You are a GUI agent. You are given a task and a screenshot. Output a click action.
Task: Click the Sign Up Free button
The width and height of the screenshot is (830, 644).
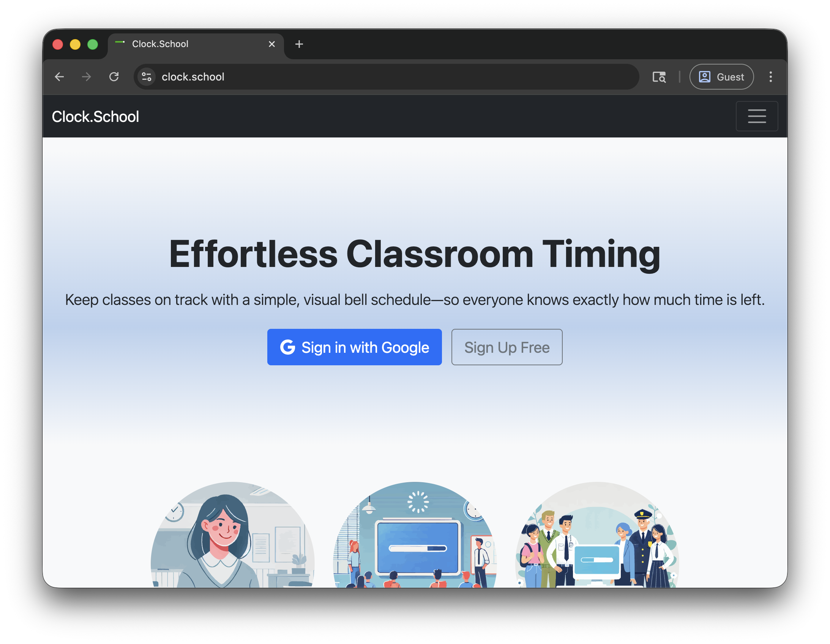pos(507,347)
